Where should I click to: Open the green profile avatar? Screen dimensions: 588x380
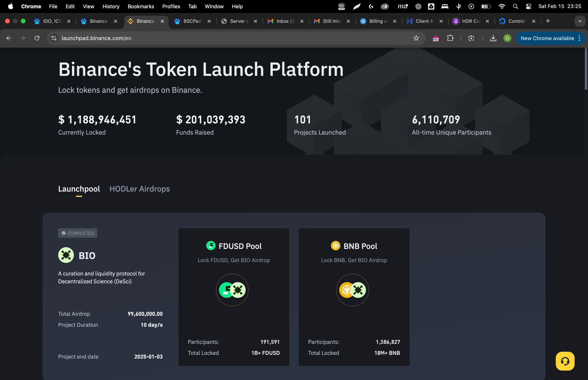[507, 38]
